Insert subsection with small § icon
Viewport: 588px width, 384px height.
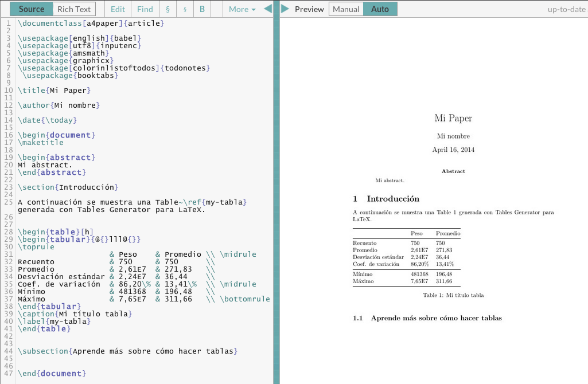click(184, 9)
